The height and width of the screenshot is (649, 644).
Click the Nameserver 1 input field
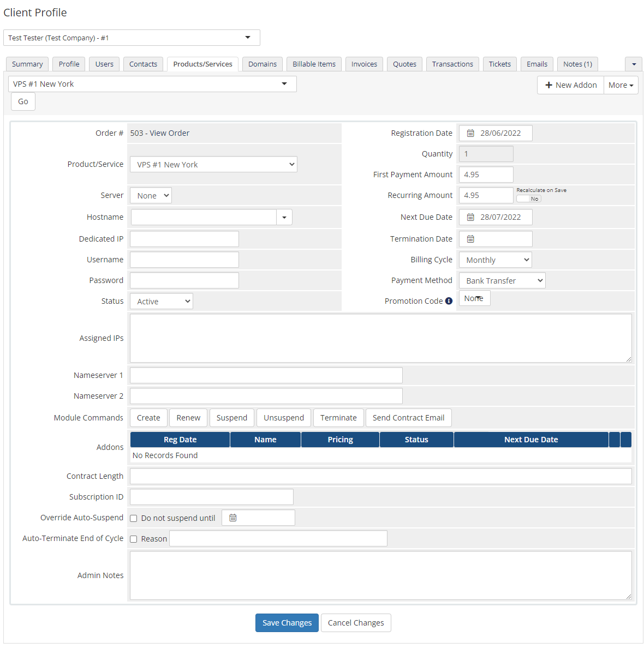266,375
